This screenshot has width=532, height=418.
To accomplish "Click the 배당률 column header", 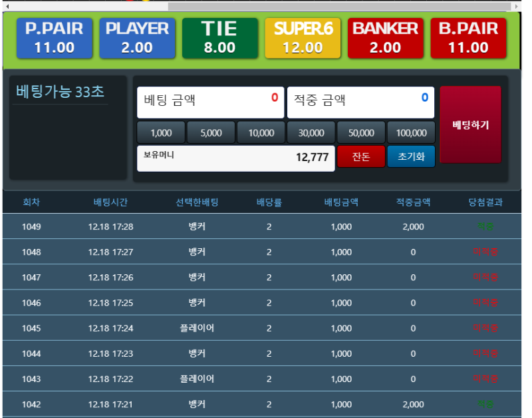I will click(269, 202).
